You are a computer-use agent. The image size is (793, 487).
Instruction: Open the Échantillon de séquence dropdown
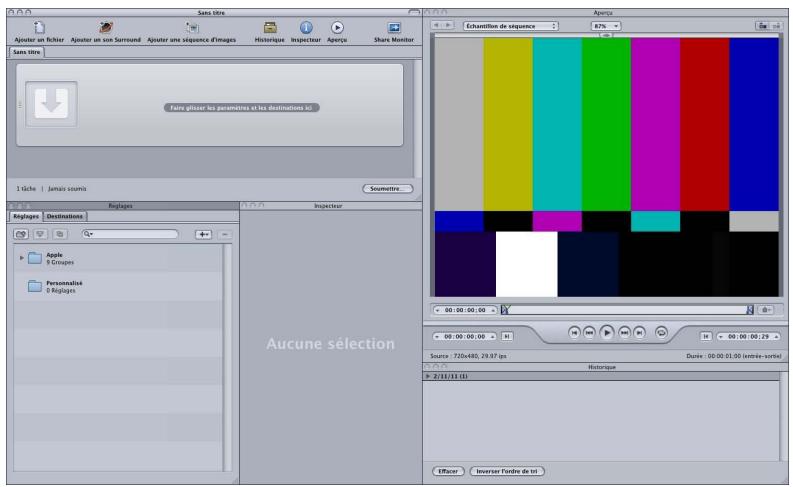[x=510, y=22]
